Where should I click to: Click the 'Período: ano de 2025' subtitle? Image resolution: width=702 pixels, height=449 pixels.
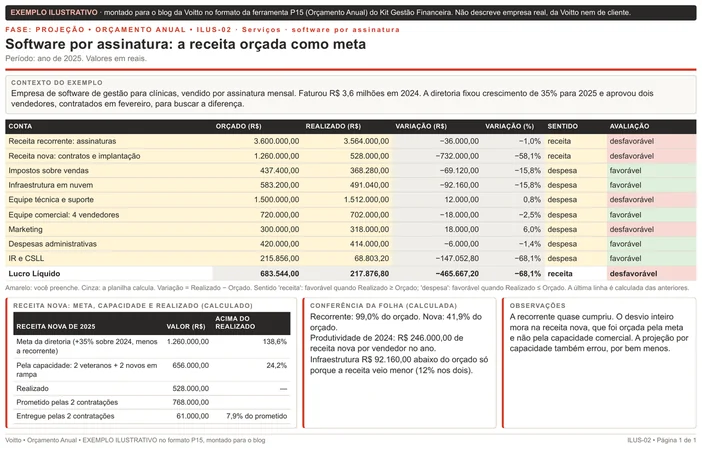point(76,58)
